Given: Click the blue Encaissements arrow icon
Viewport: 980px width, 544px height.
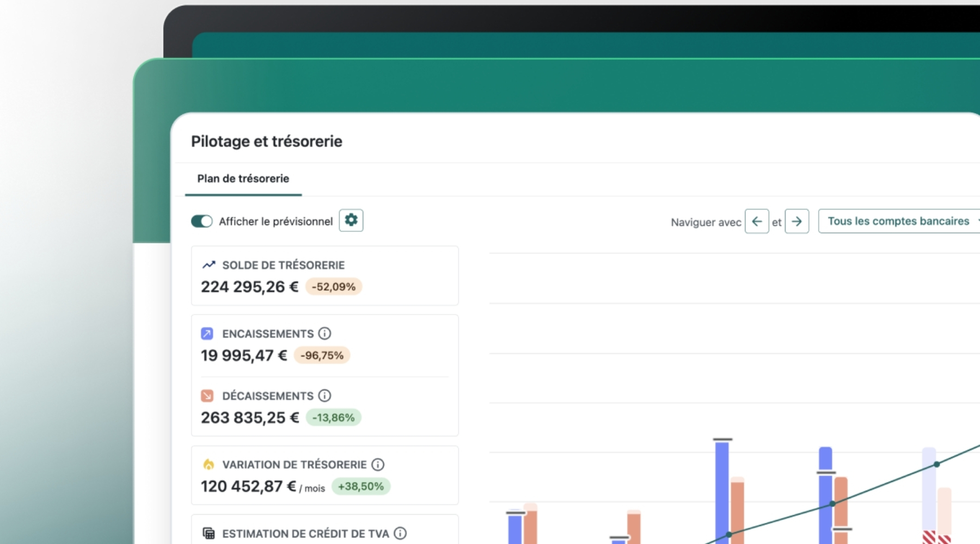Looking at the screenshot, I should 207,333.
